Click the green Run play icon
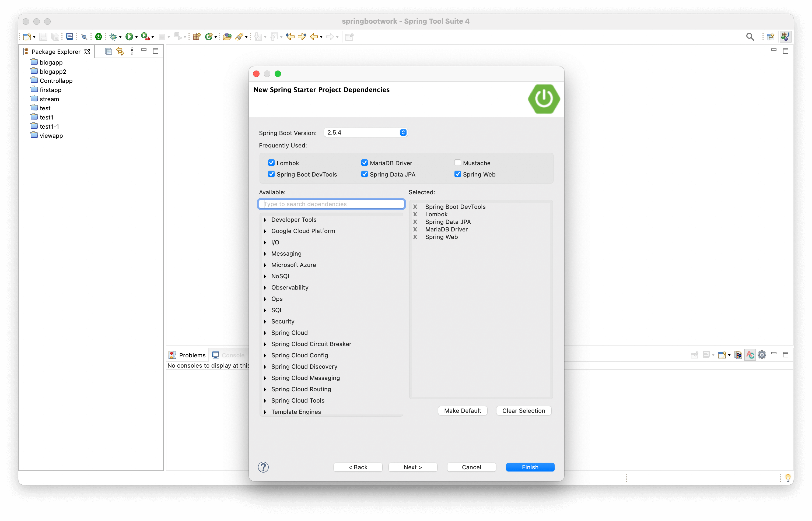This screenshot has height=521, width=812. 129,37
